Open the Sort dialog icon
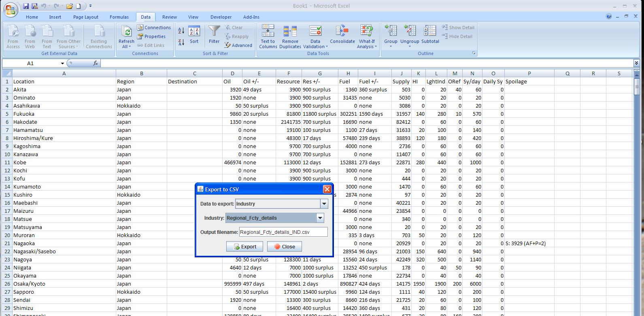 click(x=194, y=32)
